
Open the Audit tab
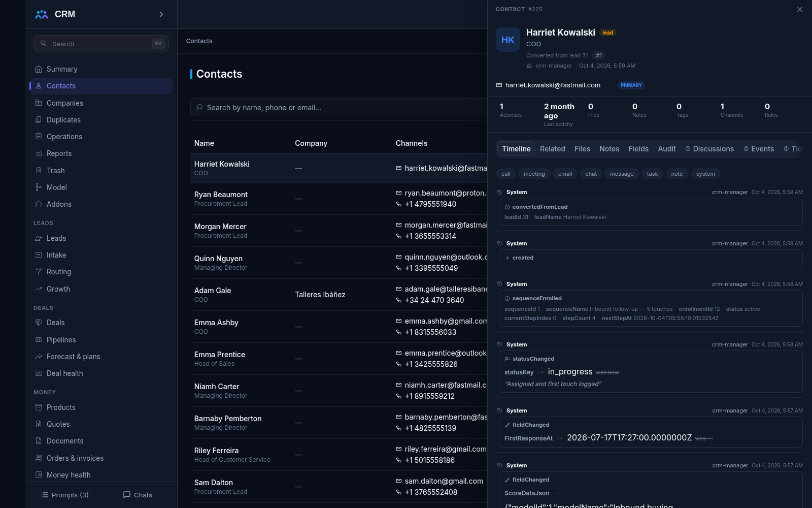[x=667, y=149]
